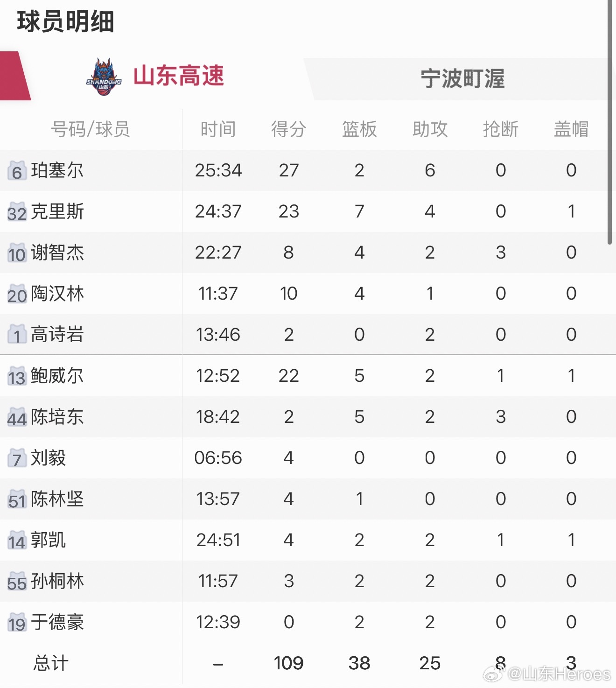Screen dimensions: 616x688
Task: Sort by the 篮板 column header
Action: pos(359,129)
